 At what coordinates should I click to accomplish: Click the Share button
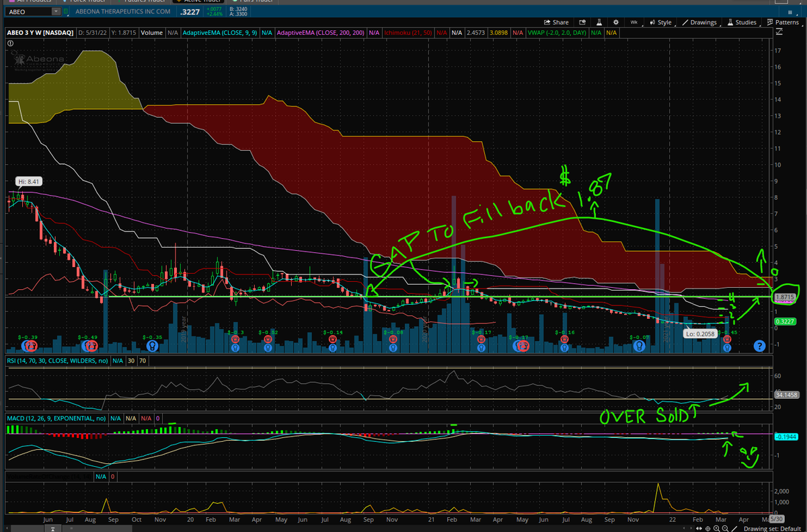coord(556,22)
